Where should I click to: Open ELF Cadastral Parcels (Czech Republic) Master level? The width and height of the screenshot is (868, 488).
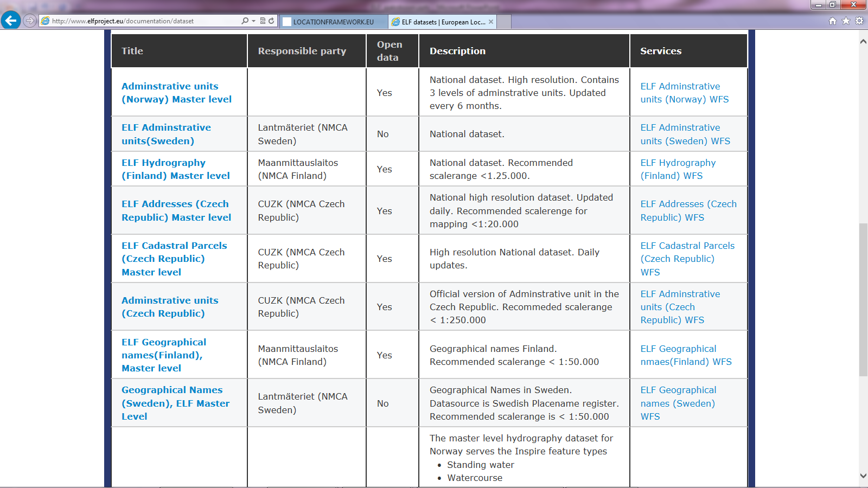[x=174, y=259]
